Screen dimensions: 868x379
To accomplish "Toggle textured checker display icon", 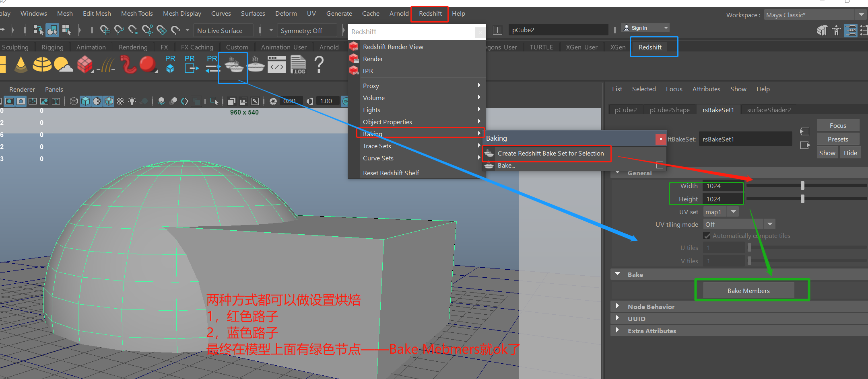I will [x=120, y=101].
